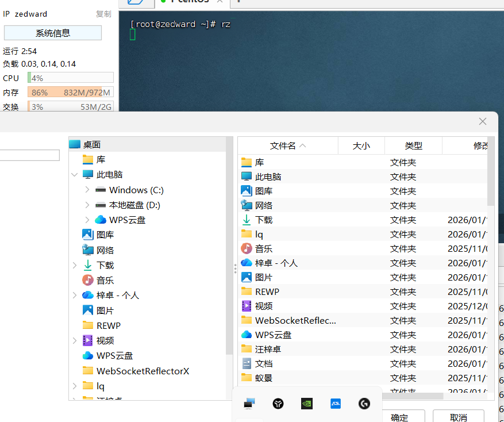Open the 系统信息 system info button
Image resolution: width=504 pixels, height=422 pixels.
(x=53, y=33)
